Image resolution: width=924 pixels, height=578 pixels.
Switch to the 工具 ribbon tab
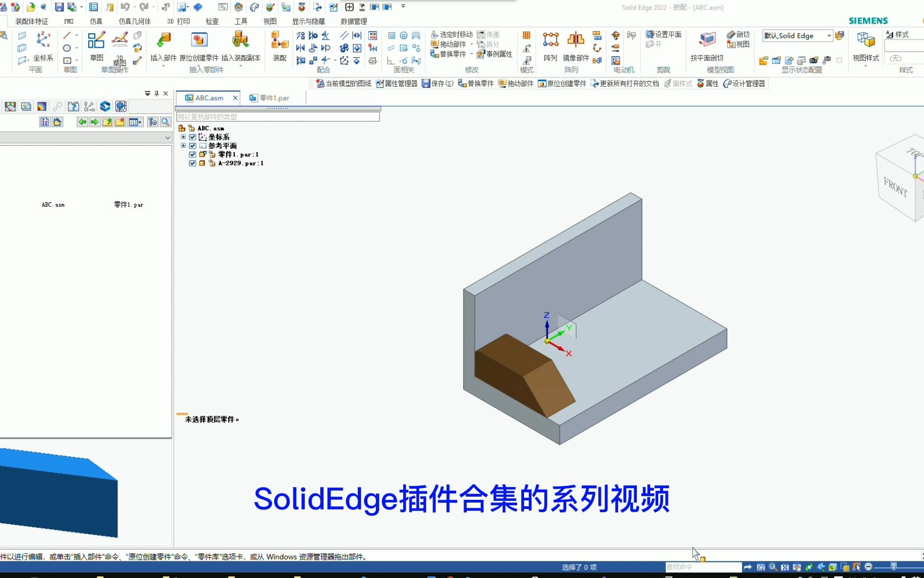[242, 21]
